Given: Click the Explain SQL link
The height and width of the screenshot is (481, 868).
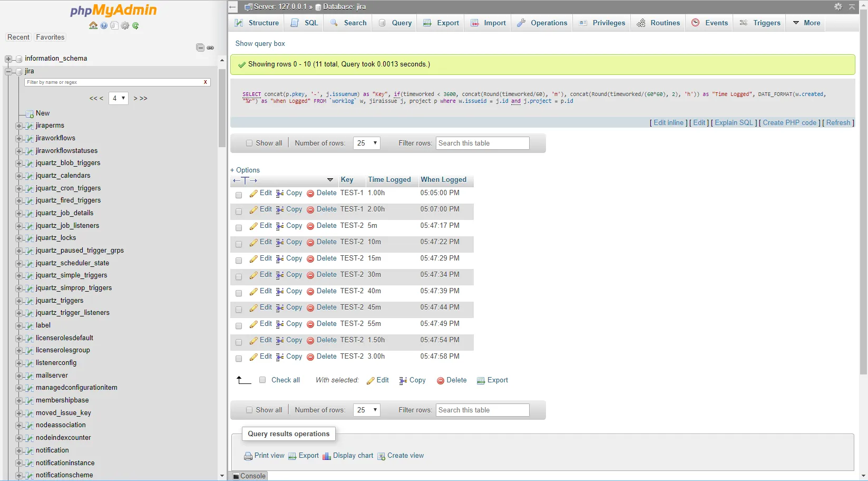Looking at the screenshot, I should [734, 122].
